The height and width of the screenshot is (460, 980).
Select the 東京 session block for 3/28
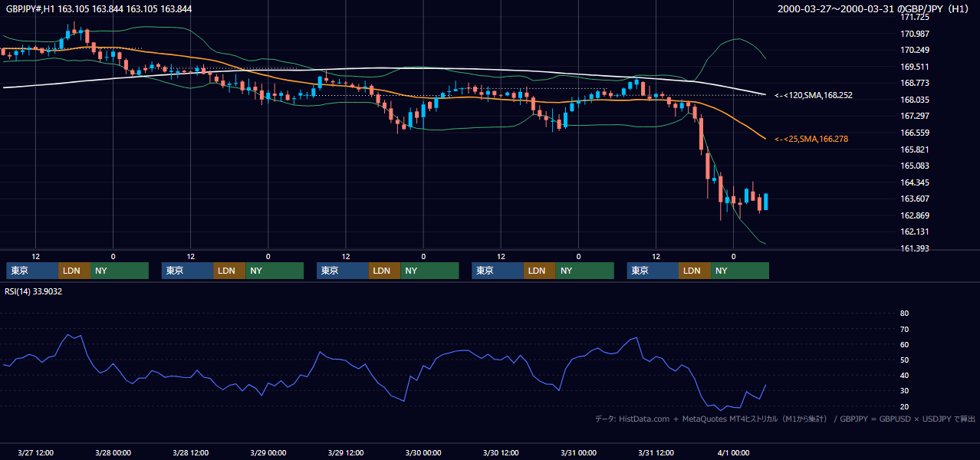(187, 271)
